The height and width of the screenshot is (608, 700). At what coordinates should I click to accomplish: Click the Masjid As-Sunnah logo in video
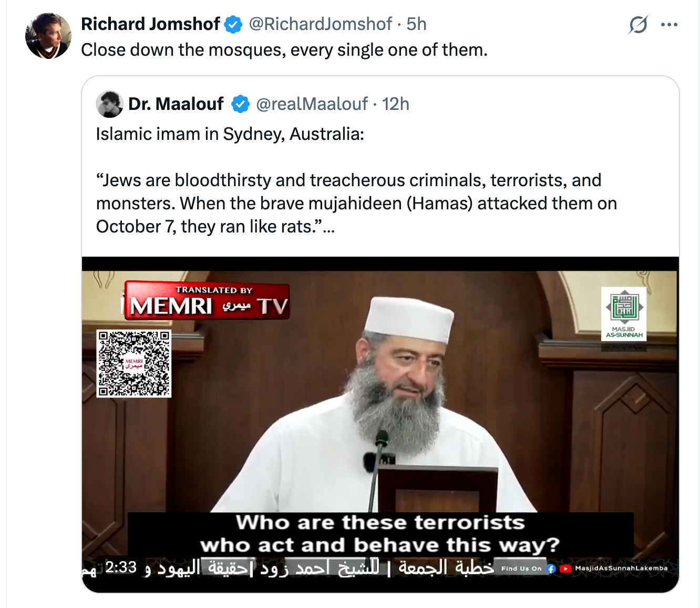624,313
